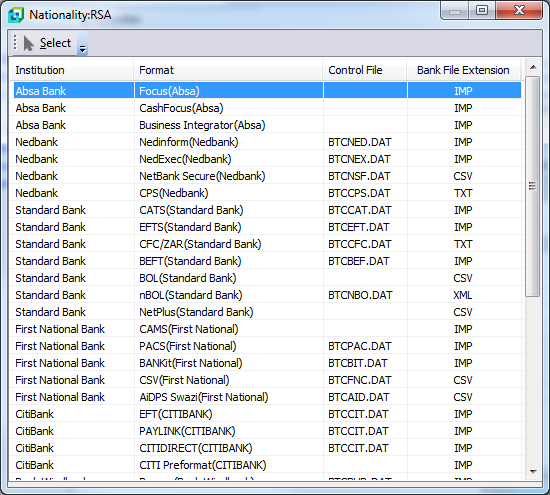Close the Nationality:RSA window
Image resolution: width=550 pixels, height=495 pixels.
click(519, 11)
